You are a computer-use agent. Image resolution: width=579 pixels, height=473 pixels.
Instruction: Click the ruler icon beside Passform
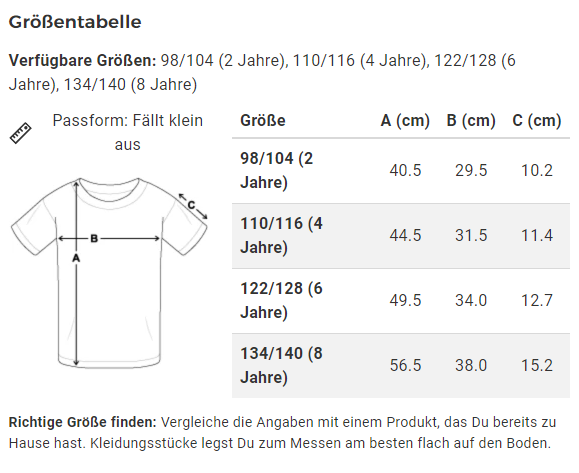[20, 133]
